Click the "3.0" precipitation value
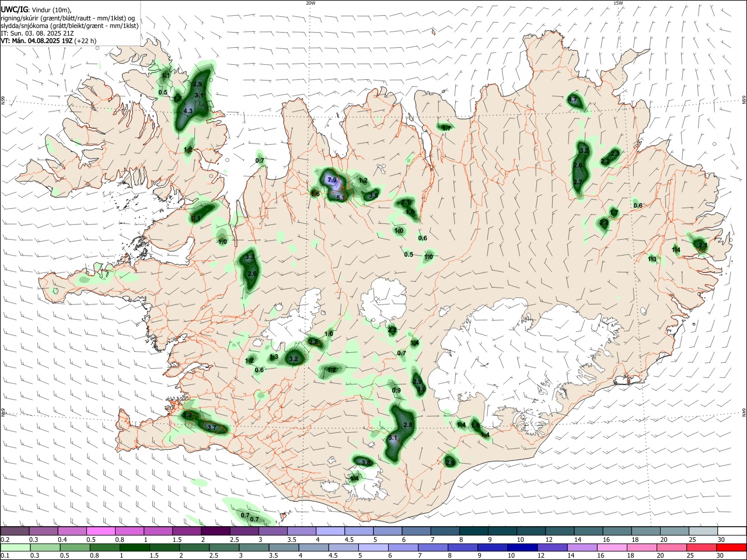Screen dimensions: 747x560 pyautogui.click(x=421, y=388)
